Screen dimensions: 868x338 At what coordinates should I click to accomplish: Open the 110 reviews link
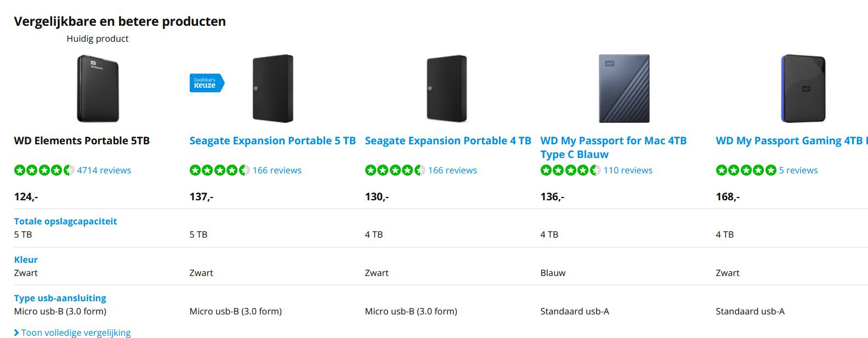628,170
